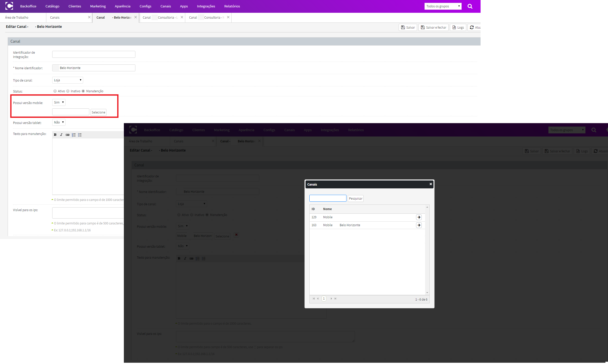Open the Canais menu in top navigation

pyautogui.click(x=166, y=6)
